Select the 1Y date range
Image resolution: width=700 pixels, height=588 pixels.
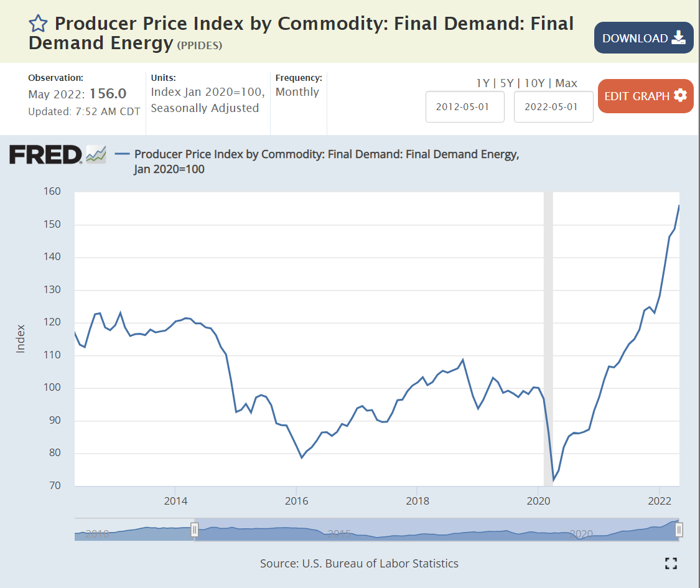[483, 83]
